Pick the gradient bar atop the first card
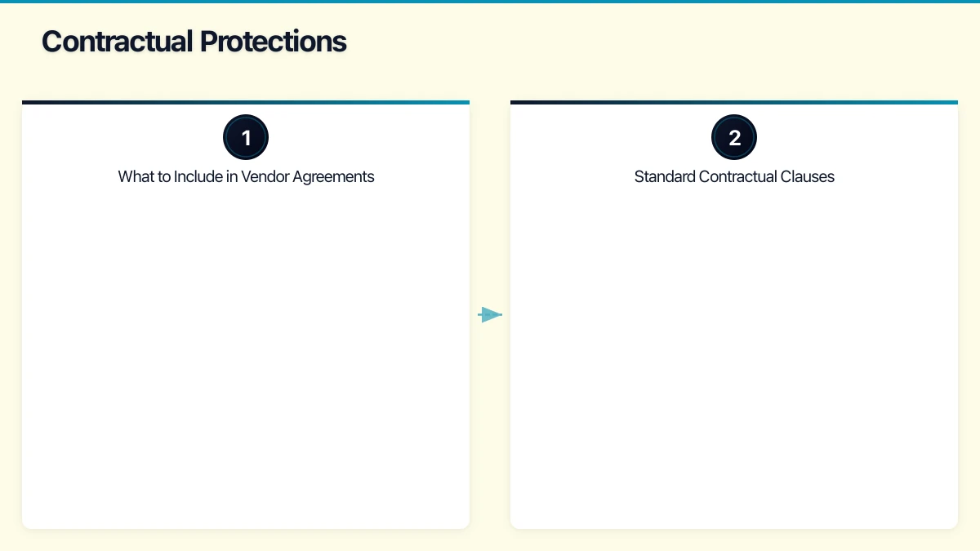 pyautogui.click(x=246, y=102)
